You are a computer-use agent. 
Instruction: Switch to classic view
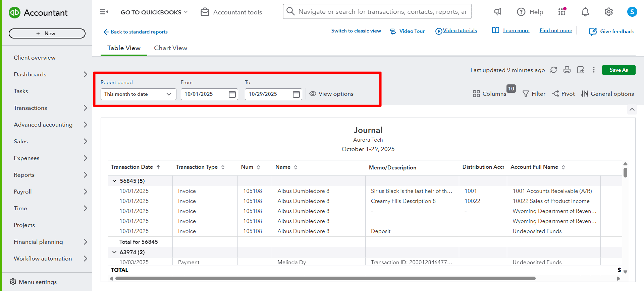[356, 31]
